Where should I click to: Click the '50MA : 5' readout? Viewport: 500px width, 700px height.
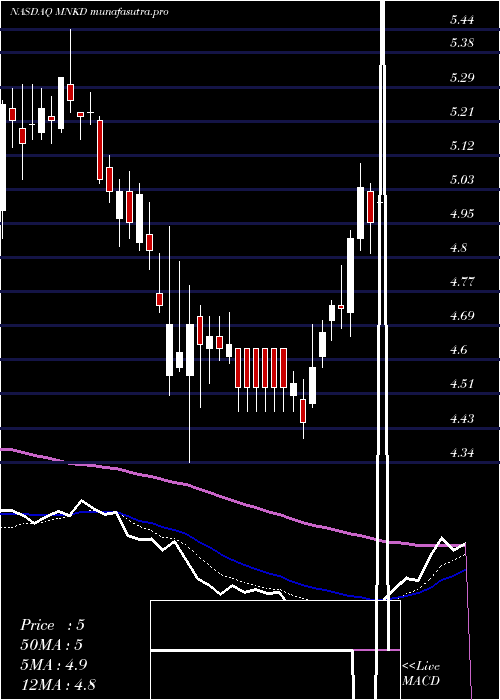52,645
